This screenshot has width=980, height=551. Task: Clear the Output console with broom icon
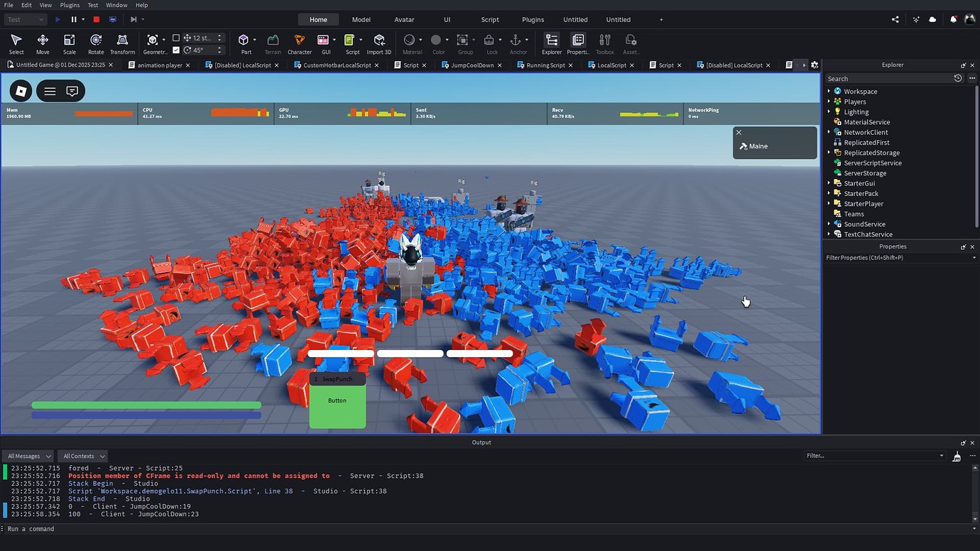957,457
